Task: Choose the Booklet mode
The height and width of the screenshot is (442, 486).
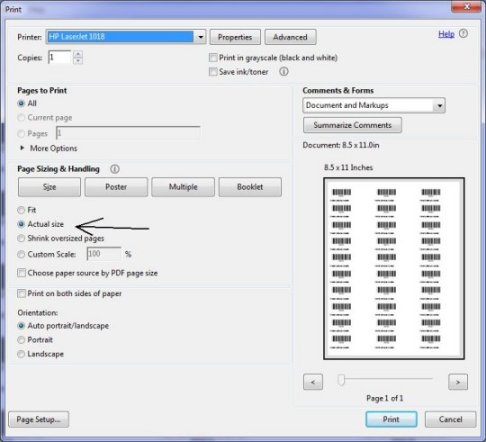Action: pos(250,187)
